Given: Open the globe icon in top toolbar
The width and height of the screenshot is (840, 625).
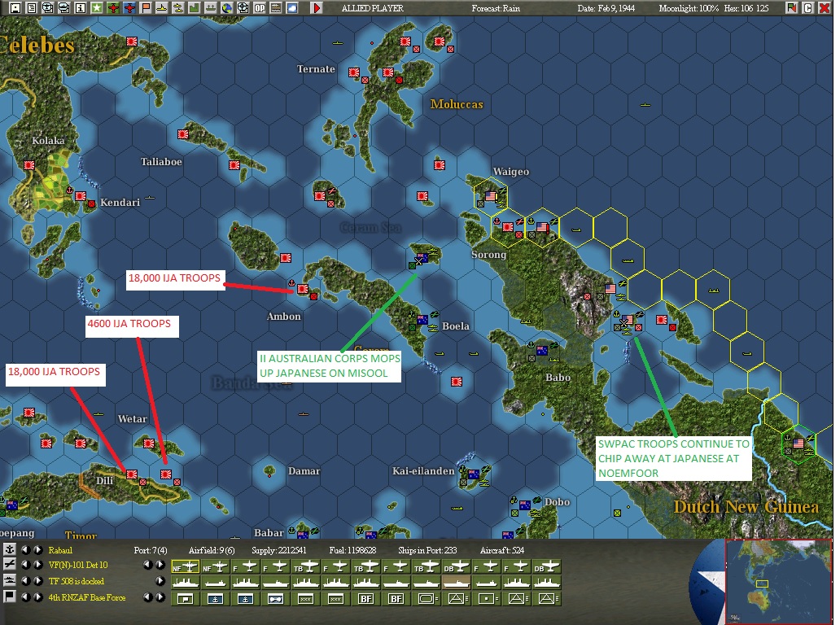Looking at the screenshot, I should coord(227,8).
